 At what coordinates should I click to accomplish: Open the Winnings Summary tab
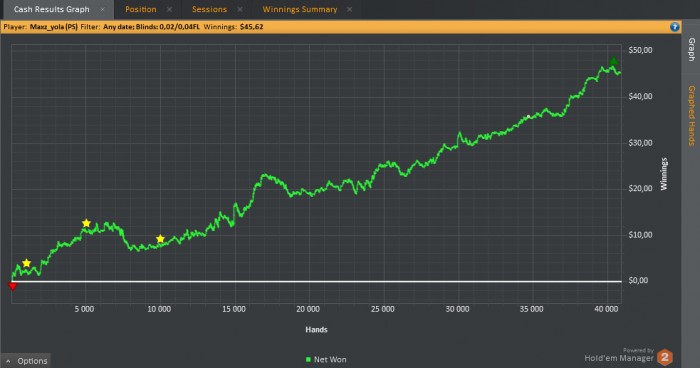(300, 9)
